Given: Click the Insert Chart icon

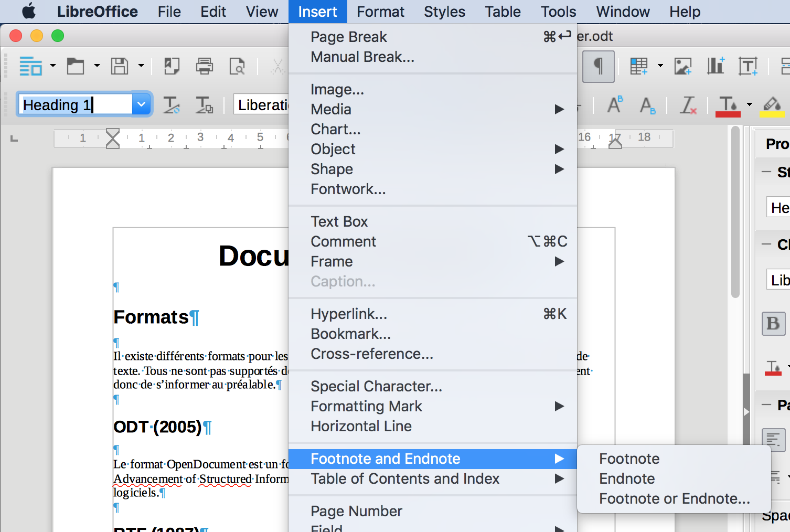Looking at the screenshot, I should tap(716, 66).
